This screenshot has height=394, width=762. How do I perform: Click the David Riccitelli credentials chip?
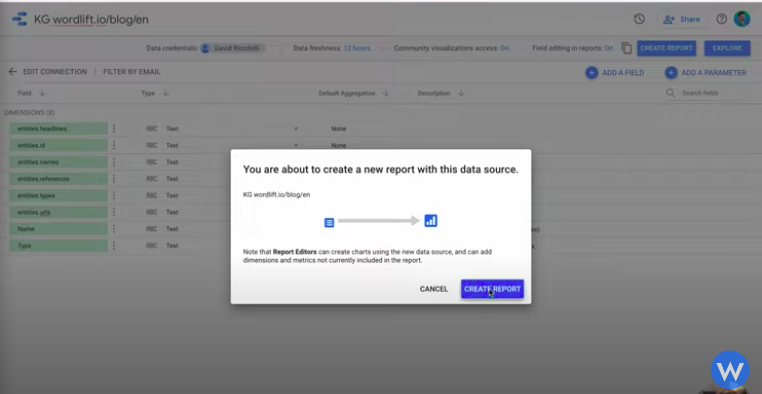point(233,48)
